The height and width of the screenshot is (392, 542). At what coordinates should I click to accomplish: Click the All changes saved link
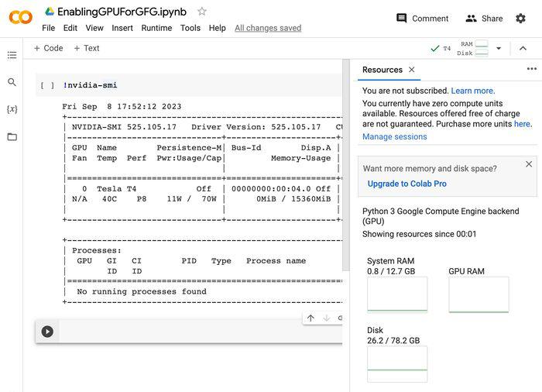268,28
